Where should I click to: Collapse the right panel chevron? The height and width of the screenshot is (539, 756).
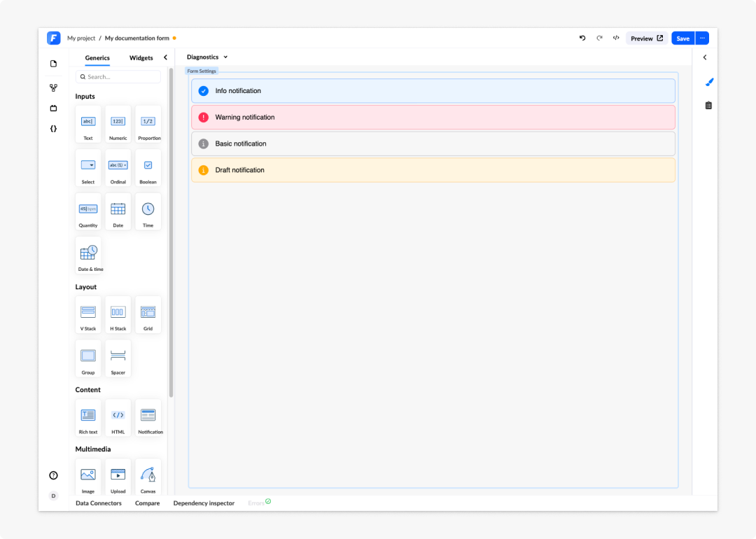pyautogui.click(x=705, y=57)
